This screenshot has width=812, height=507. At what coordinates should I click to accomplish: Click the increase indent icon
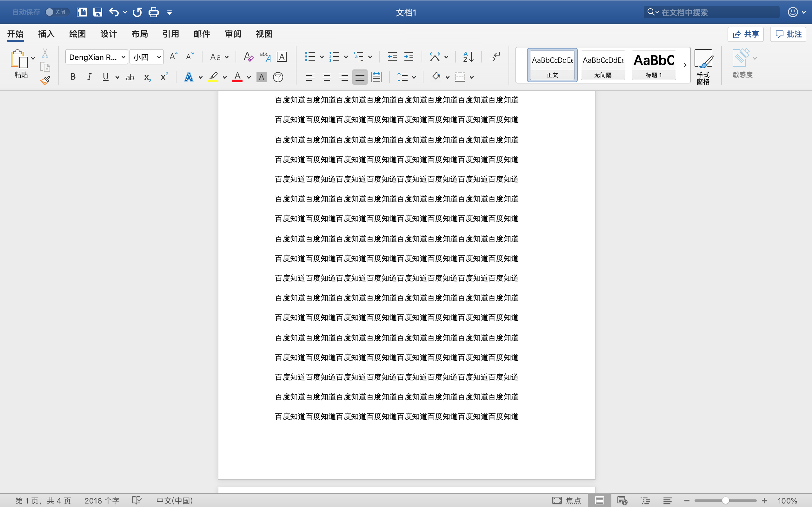click(409, 57)
